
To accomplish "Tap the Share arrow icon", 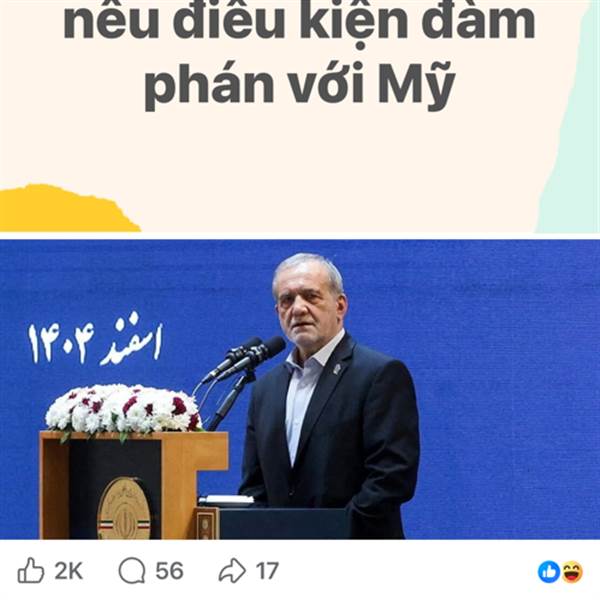I will [x=232, y=571].
